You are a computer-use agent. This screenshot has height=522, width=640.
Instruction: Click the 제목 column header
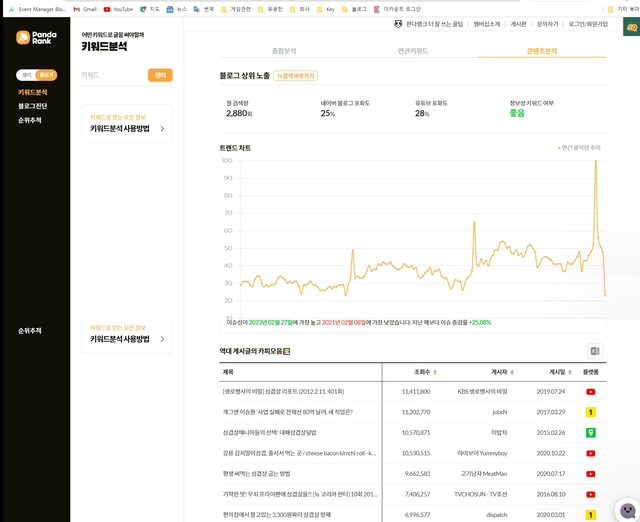coord(228,372)
